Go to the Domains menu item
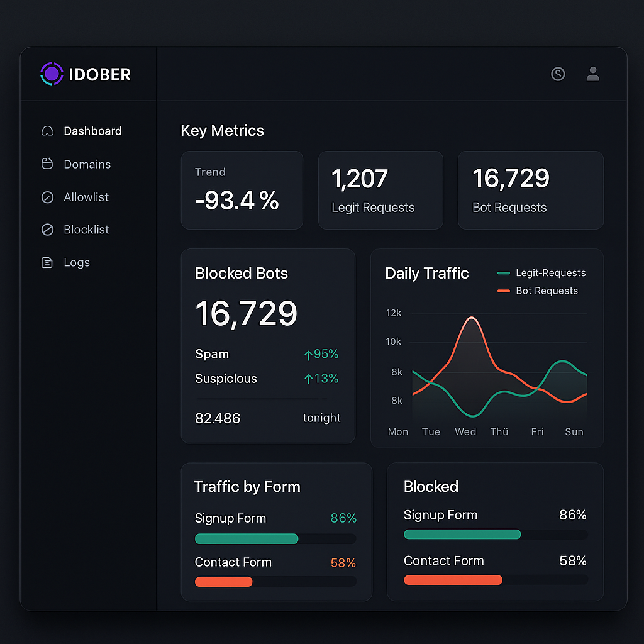Screen dimensions: 644x644 pos(87,164)
